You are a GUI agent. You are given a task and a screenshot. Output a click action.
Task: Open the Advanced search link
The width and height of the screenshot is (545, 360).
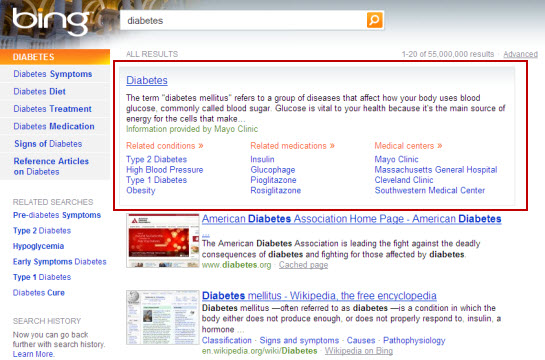520,54
